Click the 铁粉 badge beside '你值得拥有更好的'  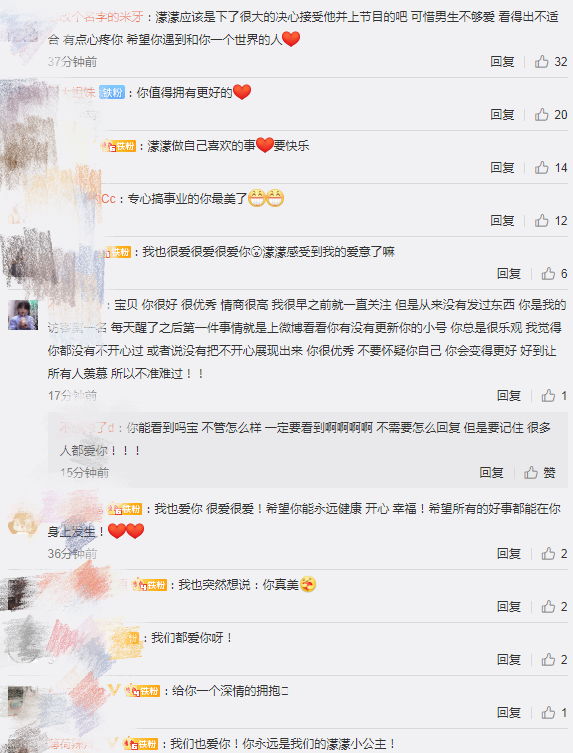pos(111,92)
